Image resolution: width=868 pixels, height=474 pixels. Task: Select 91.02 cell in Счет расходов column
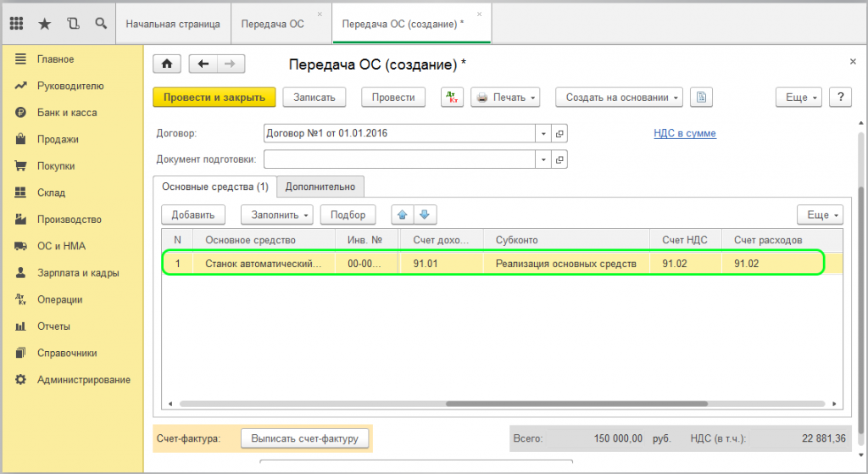pyautogui.click(x=772, y=264)
